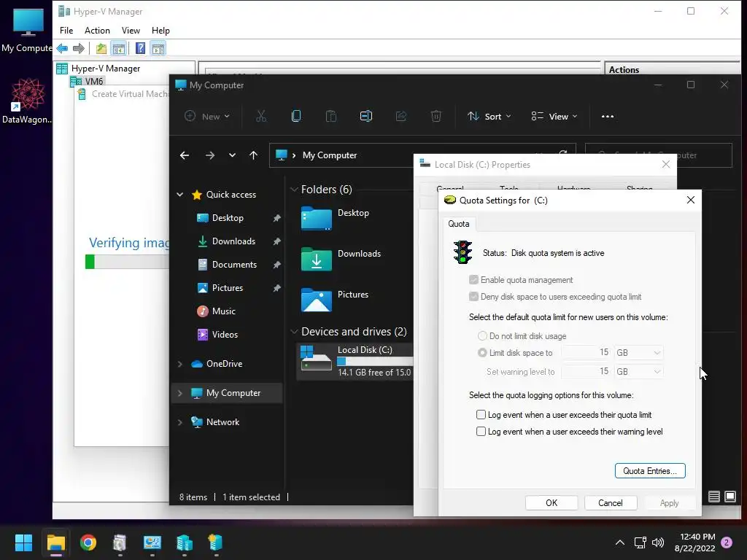Open DataWagon desktop shortcut icon

point(28,94)
